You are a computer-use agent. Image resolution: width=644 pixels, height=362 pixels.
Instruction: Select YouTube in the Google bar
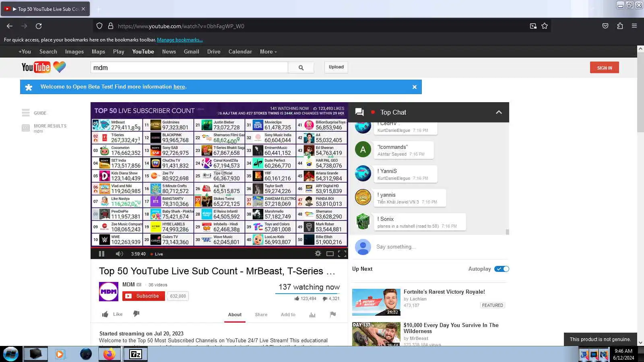coord(143,51)
